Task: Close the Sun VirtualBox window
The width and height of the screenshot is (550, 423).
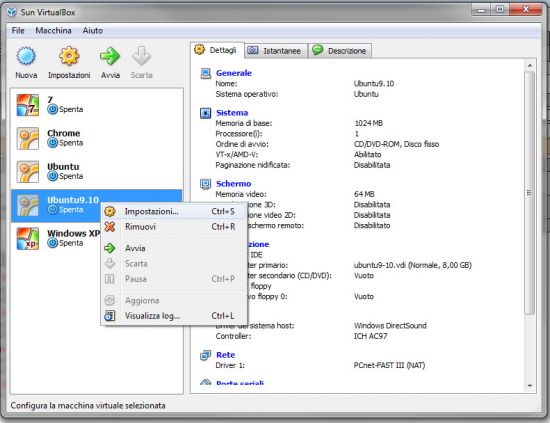Action: pyautogui.click(x=525, y=10)
